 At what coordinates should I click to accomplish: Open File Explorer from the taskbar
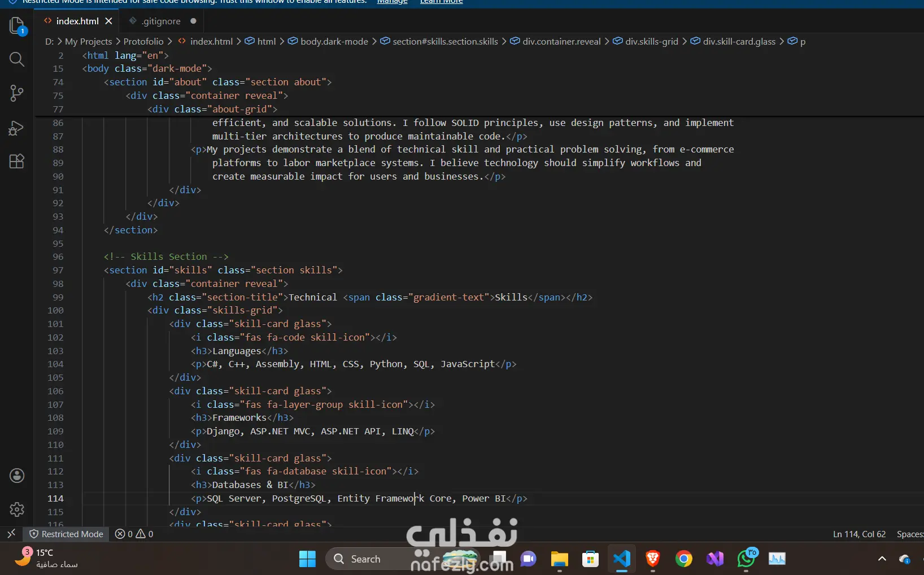pyautogui.click(x=559, y=559)
